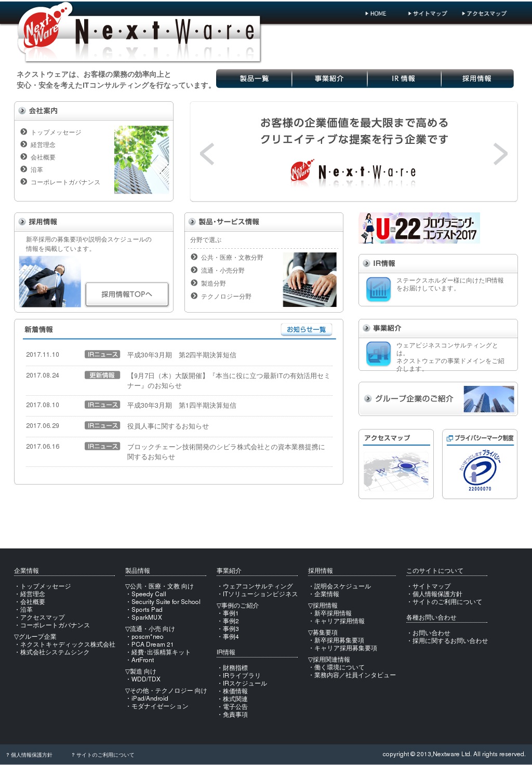Go to previous slide with left chevron
Screen dimensions: 532x765
tap(207, 154)
